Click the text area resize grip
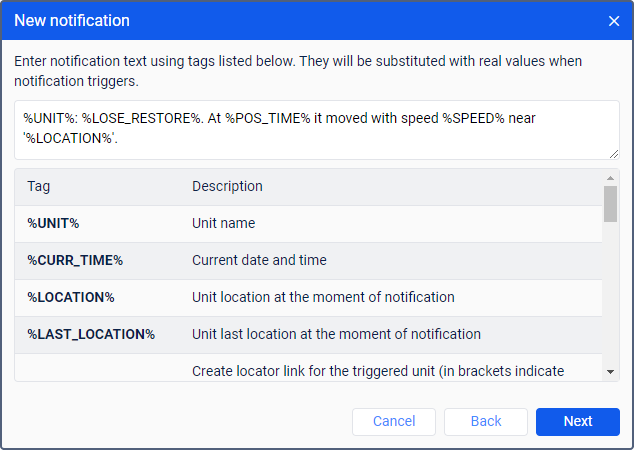 [x=614, y=153]
